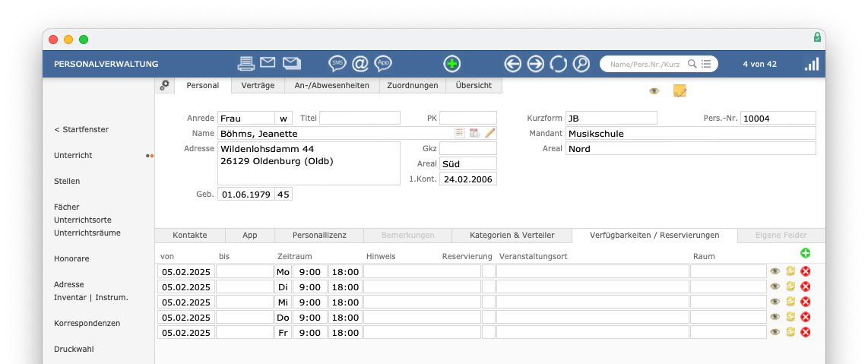
Task: Add availability with green plus above table
Action: click(805, 253)
